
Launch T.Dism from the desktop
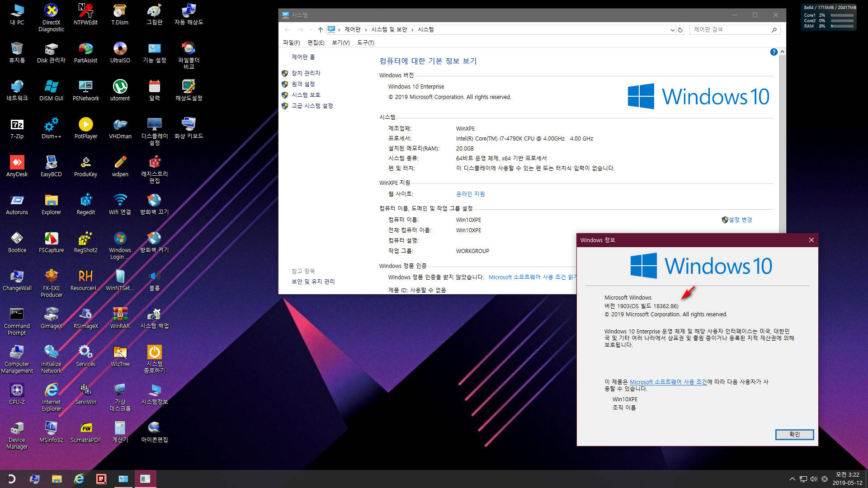[120, 14]
